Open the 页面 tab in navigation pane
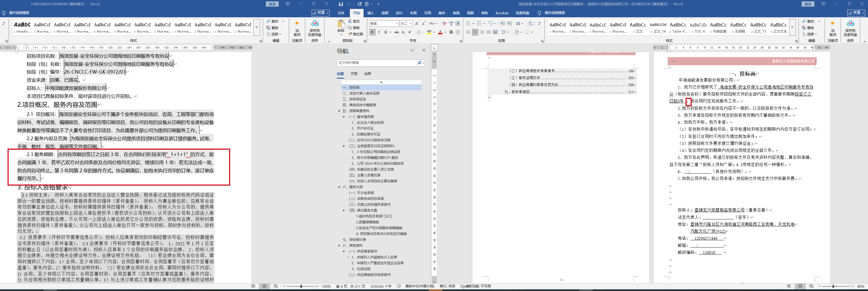 pyautogui.click(x=354, y=74)
